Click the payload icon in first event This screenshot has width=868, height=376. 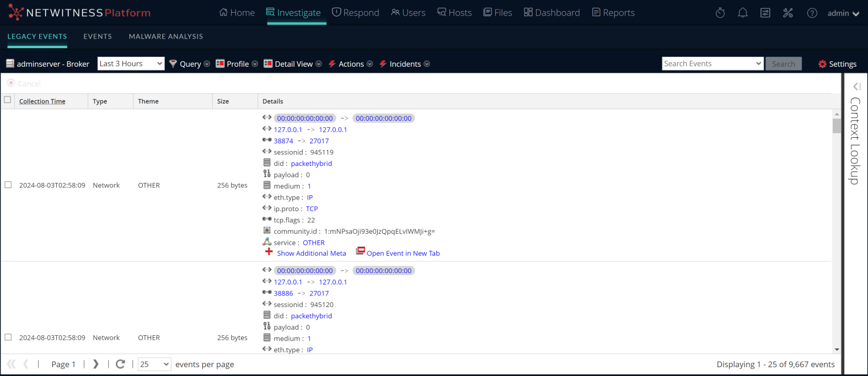267,174
